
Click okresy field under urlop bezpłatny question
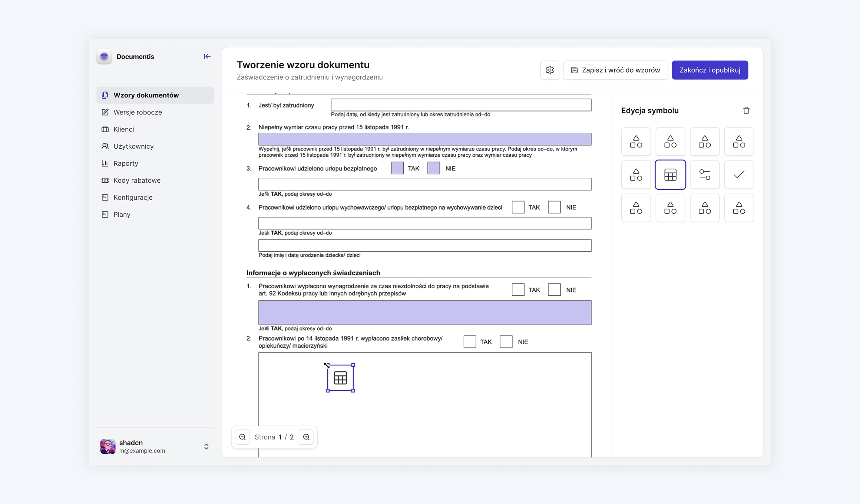pyautogui.click(x=425, y=184)
